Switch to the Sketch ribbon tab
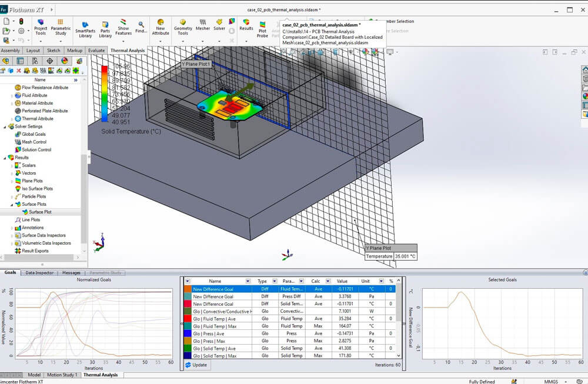The image size is (588, 384). click(54, 50)
